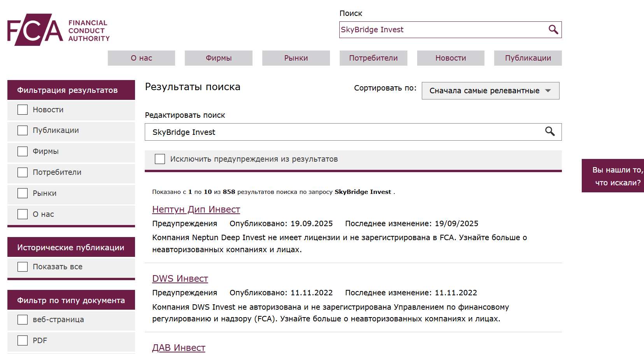Click the magnifier icon in the Редактировать поиск field
The height and width of the screenshot is (354, 644).
pyautogui.click(x=549, y=132)
